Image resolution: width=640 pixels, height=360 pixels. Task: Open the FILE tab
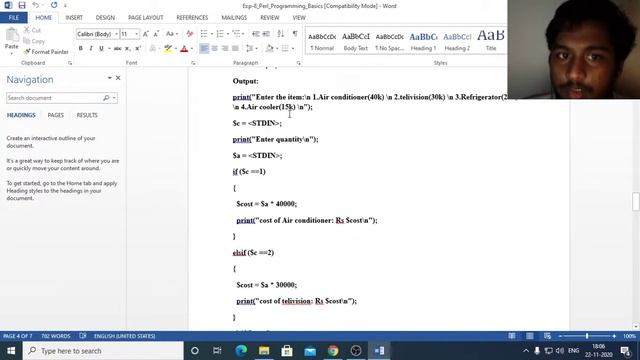(x=13, y=18)
